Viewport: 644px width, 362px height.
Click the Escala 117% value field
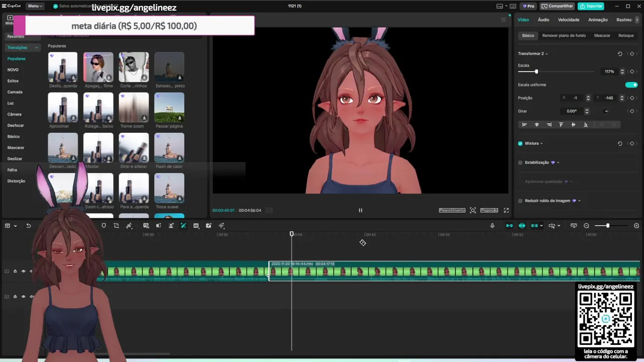(609, 72)
